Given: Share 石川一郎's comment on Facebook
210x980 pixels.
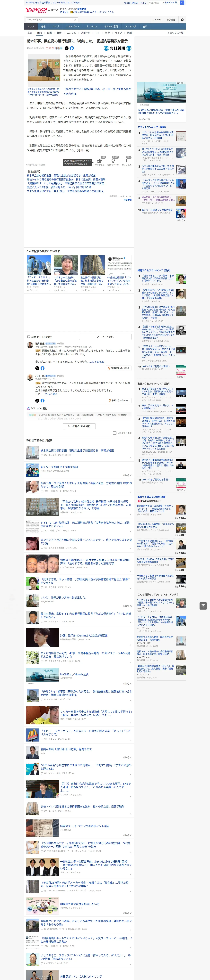Looking at the screenshot, I should pos(42,401).
